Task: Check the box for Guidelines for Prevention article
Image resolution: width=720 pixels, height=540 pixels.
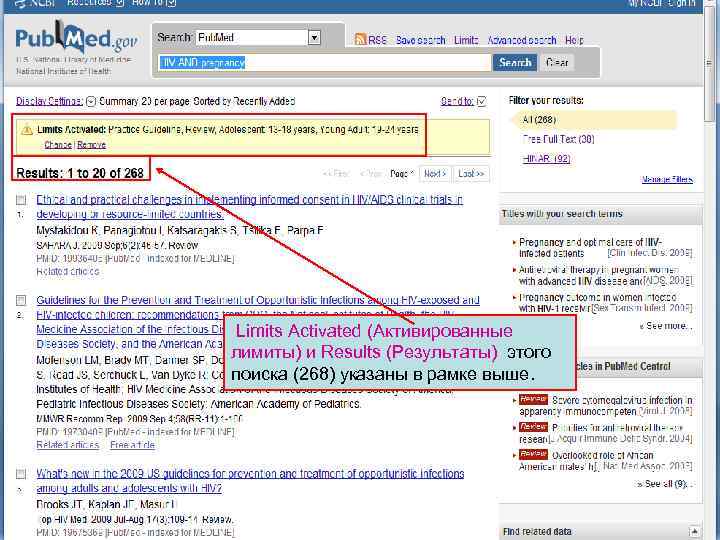Action: [x=21, y=300]
